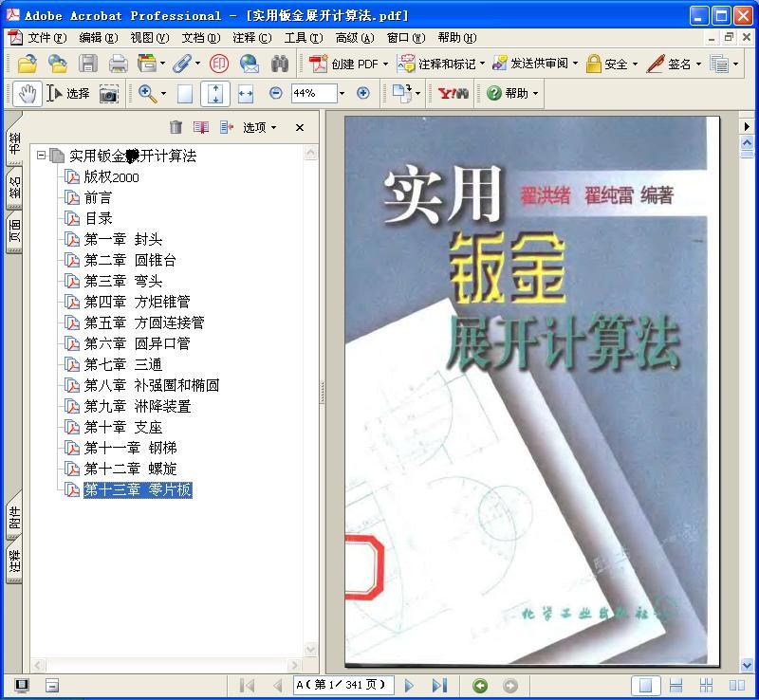Toggle continuous page layout at bottom right
759x700 pixels.
[x=676, y=685]
